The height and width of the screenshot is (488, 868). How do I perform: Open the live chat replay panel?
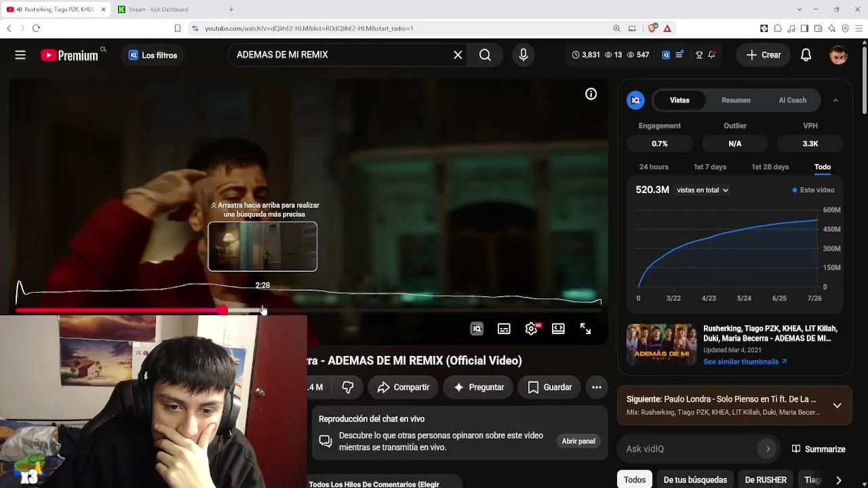578,441
